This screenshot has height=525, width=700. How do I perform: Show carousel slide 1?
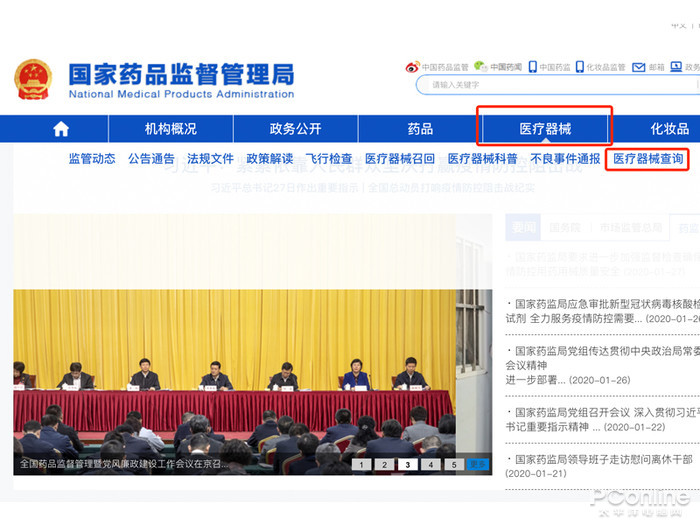pos(361,464)
